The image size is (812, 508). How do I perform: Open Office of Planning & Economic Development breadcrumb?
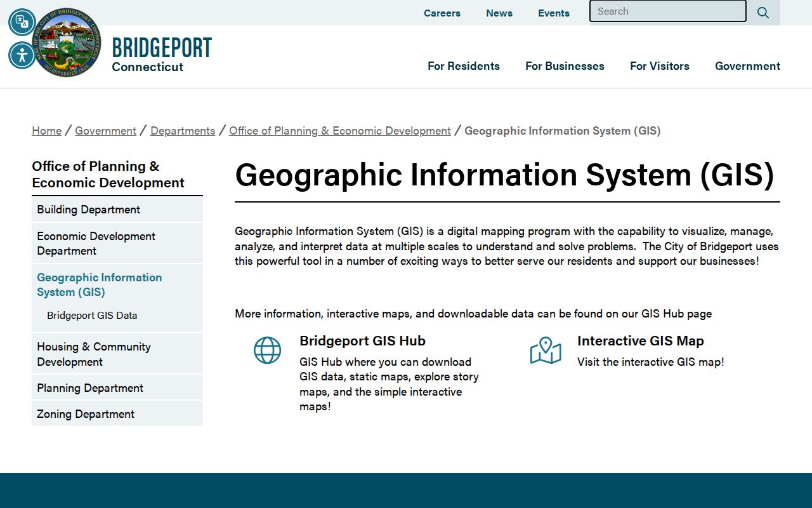pyautogui.click(x=340, y=131)
